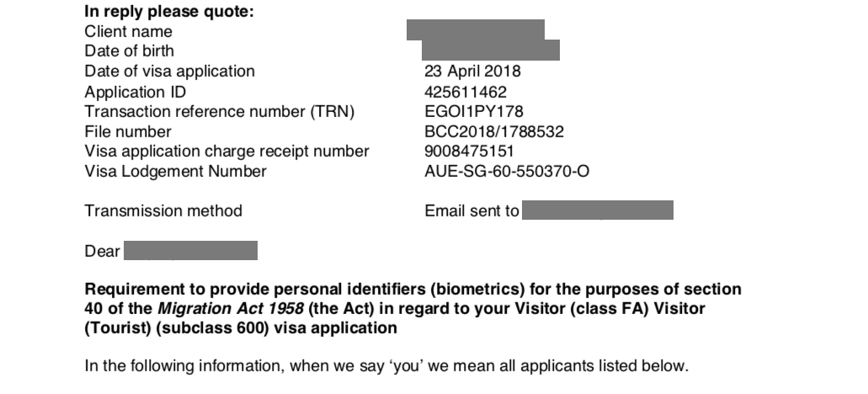Click the redacted email address box

pyautogui.click(x=598, y=210)
